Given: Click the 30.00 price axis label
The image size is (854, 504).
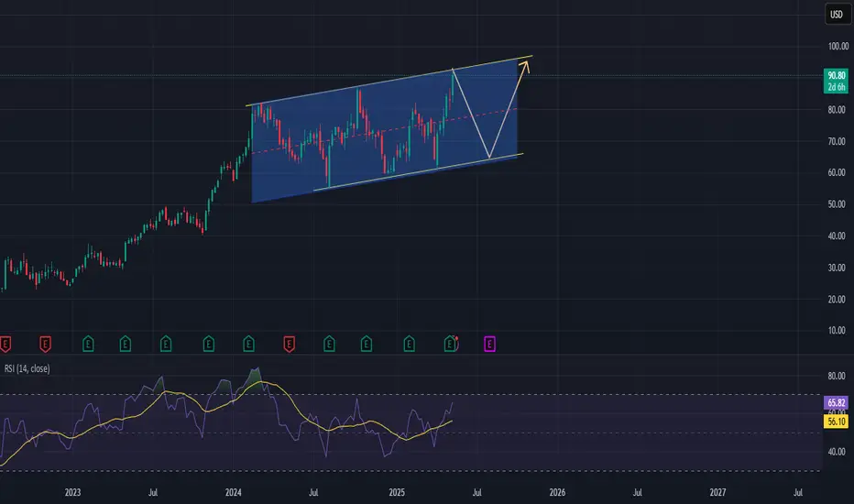Looking at the screenshot, I should tap(837, 268).
